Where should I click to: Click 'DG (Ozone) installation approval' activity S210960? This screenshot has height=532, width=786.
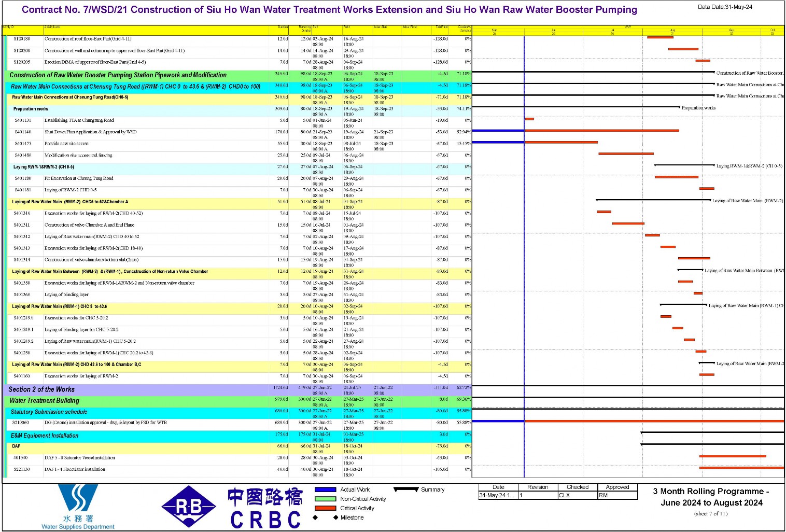[x=106, y=423]
